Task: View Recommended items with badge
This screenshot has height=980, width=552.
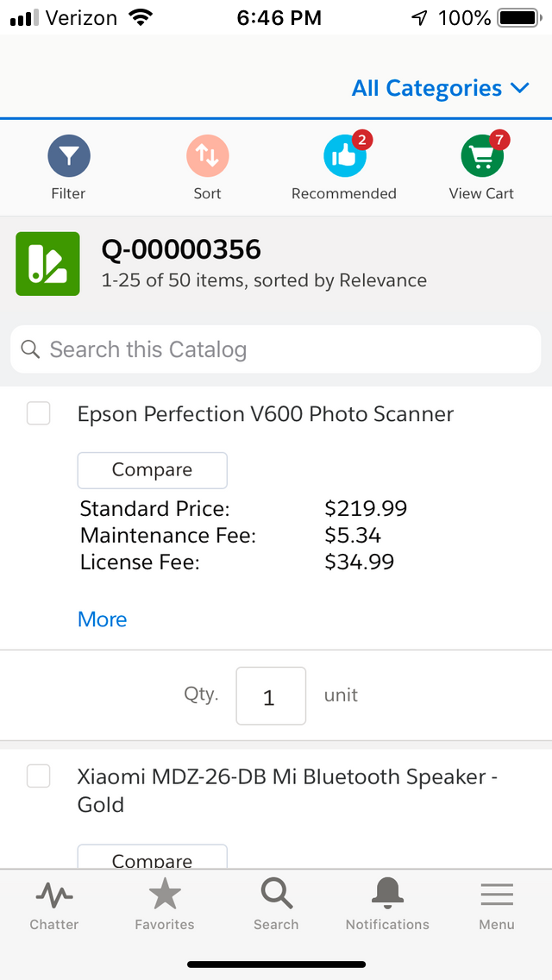Action: coord(343,157)
